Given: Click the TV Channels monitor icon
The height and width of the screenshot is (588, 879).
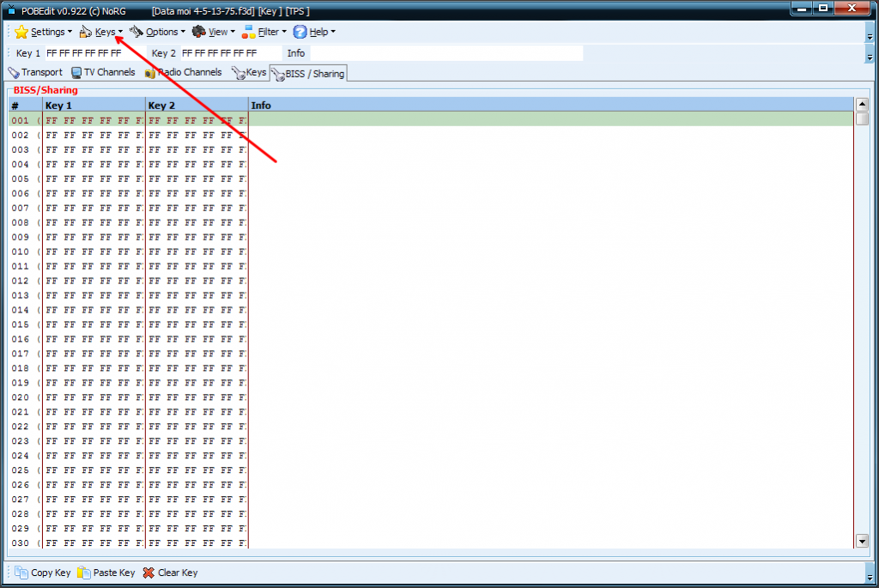Looking at the screenshot, I should click(76, 73).
